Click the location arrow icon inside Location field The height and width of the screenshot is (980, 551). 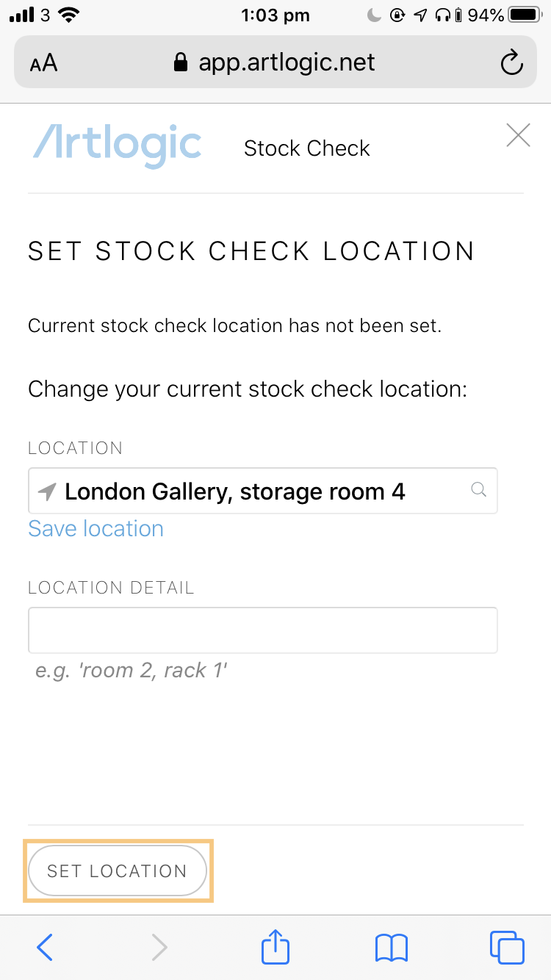(x=47, y=491)
